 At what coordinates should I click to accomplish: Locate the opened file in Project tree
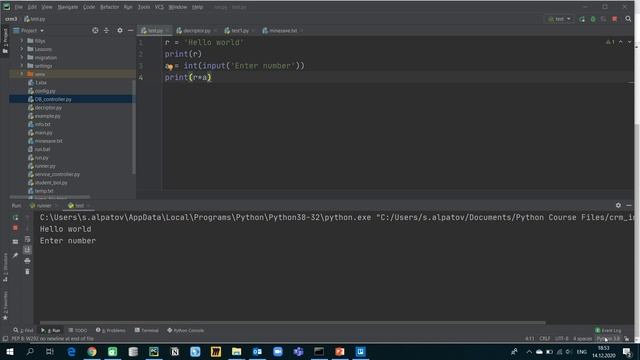point(95,30)
